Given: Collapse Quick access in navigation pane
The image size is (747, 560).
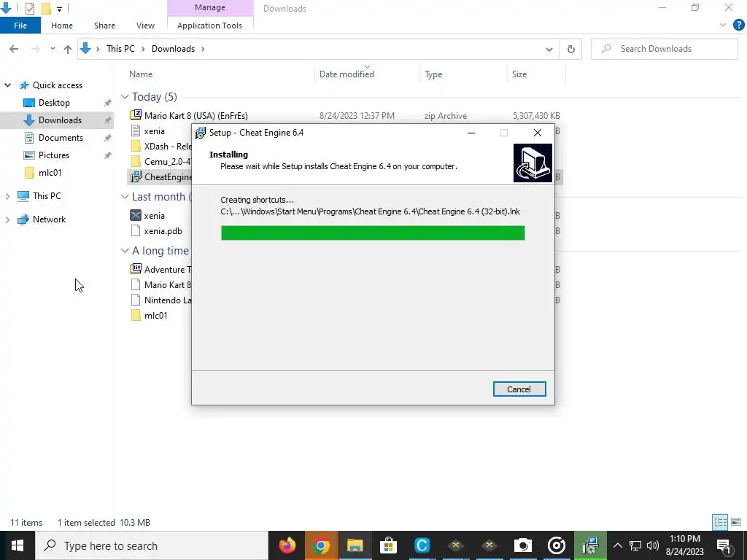Looking at the screenshot, I should [7, 85].
